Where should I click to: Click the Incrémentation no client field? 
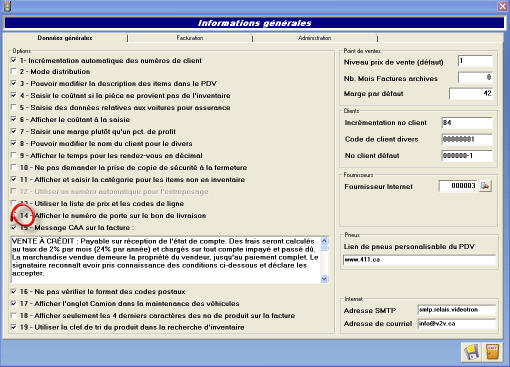point(467,123)
